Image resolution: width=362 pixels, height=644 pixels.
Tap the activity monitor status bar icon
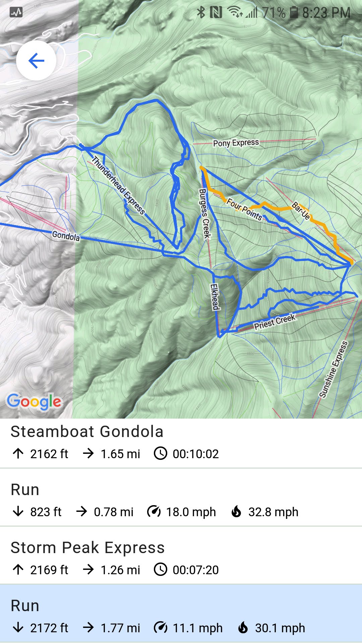coord(16,12)
